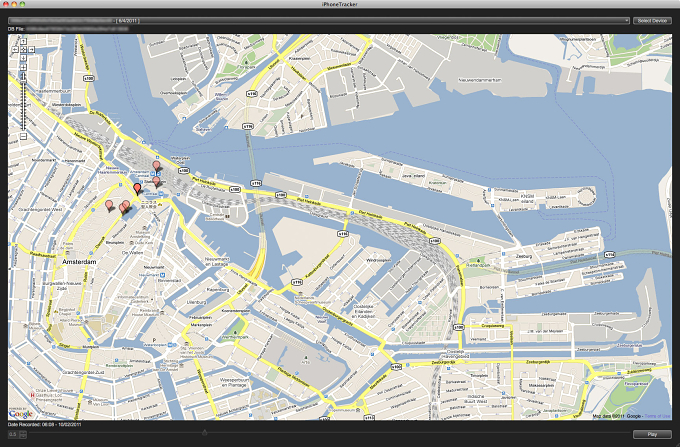Open the Terms of Use link
The image size is (680, 447).
pyautogui.click(x=657, y=416)
